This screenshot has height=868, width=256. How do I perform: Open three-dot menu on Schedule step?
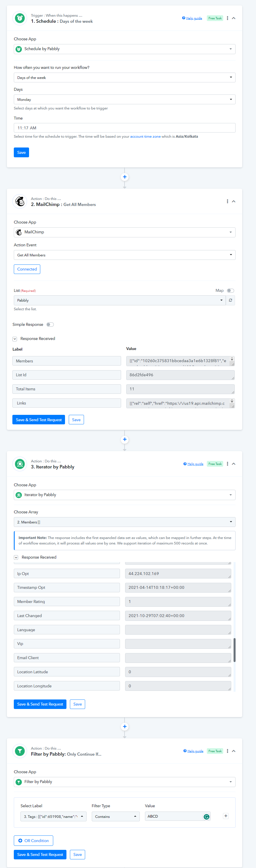coord(228,18)
